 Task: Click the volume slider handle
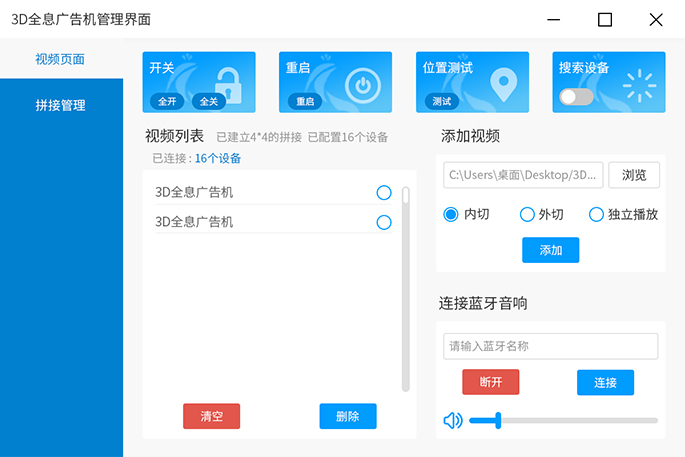pyautogui.click(x=498, y=421)
